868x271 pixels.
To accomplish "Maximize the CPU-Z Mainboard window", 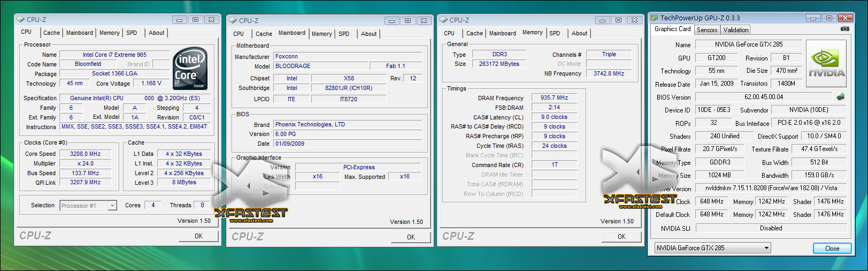I will (x=408, y=20).
